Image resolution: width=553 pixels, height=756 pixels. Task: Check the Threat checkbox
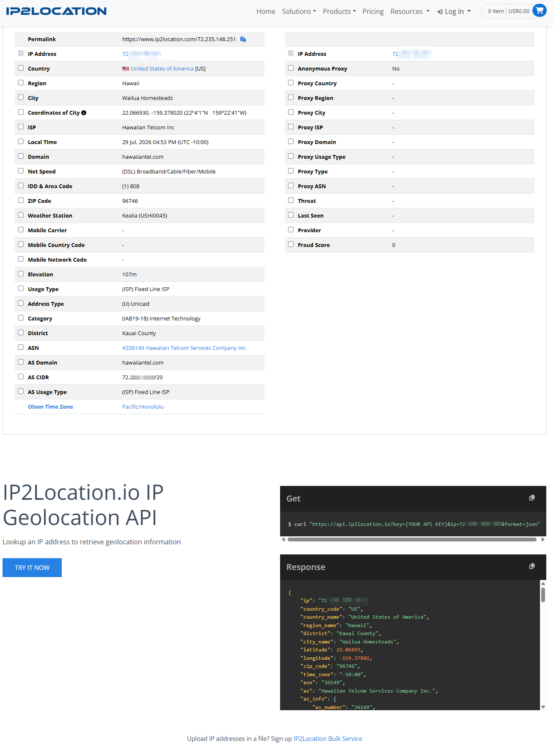pos(291,200)
